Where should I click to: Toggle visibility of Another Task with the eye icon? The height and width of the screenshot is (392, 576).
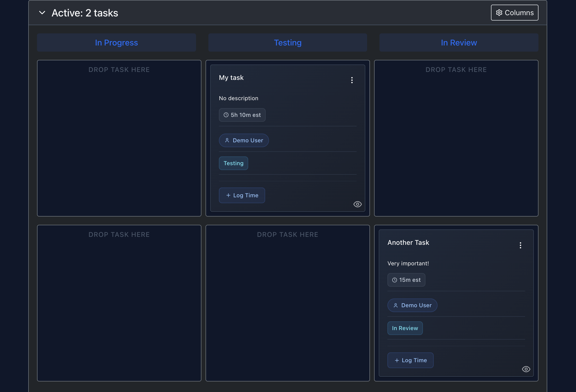tap(526, 369)
